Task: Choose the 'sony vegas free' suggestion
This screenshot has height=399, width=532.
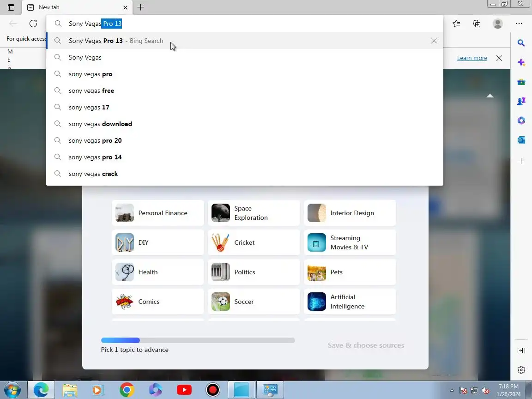Action: (x=245, y=91)
